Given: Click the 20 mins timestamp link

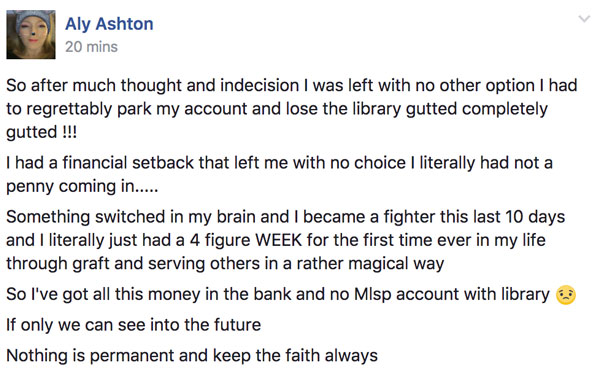Looking at the screenshot, I should tap(91, 47).
